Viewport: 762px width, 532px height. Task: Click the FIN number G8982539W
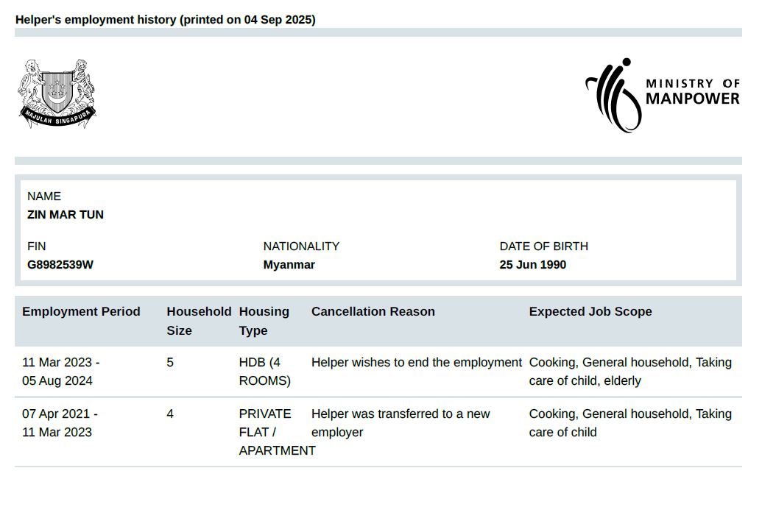click(x=60, y=265)
